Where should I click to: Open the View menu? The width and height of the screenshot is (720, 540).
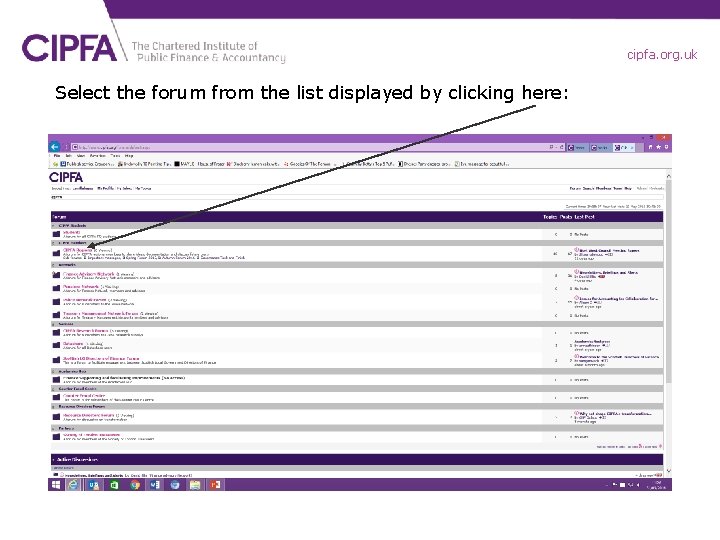point(81,156)
